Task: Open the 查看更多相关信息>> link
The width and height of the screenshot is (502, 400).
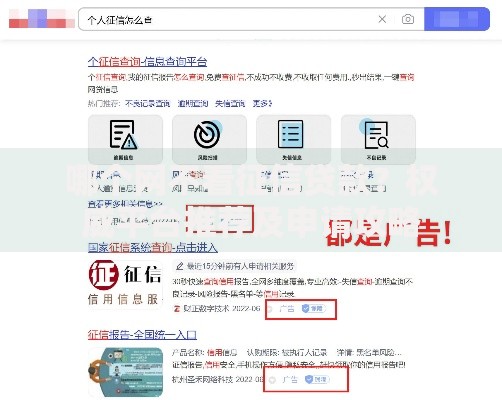Action: [x=125, y=204]
